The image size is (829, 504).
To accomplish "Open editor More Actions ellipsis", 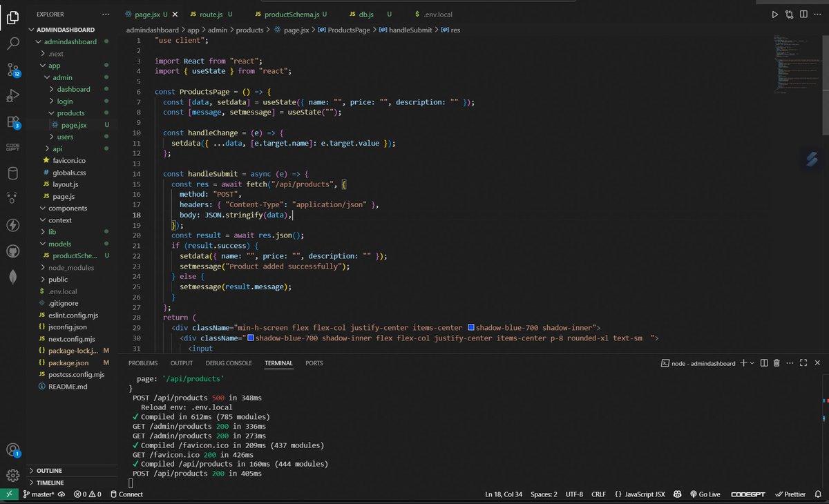I will click(x=819, y=14).
